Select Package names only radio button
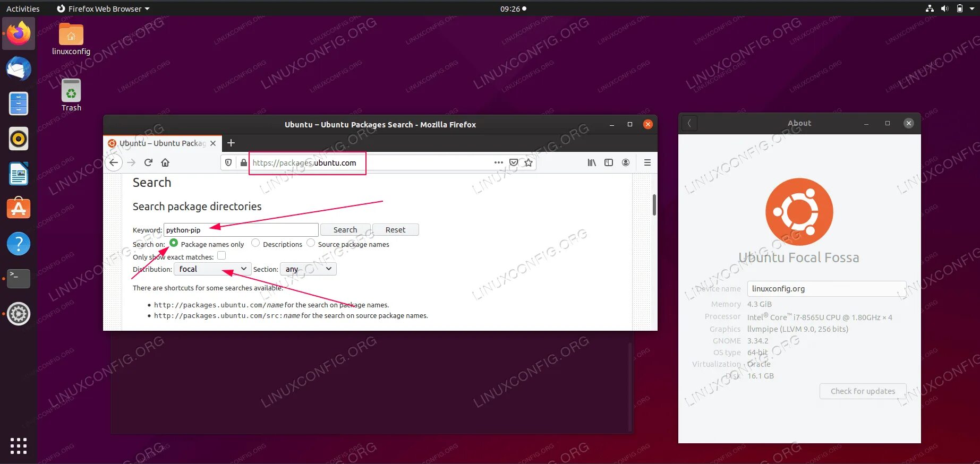980x464 pixels. coord(174,243)
